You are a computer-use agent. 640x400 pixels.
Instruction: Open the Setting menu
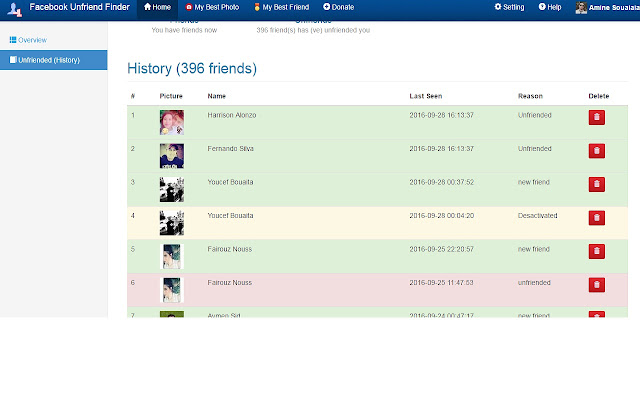509,7
